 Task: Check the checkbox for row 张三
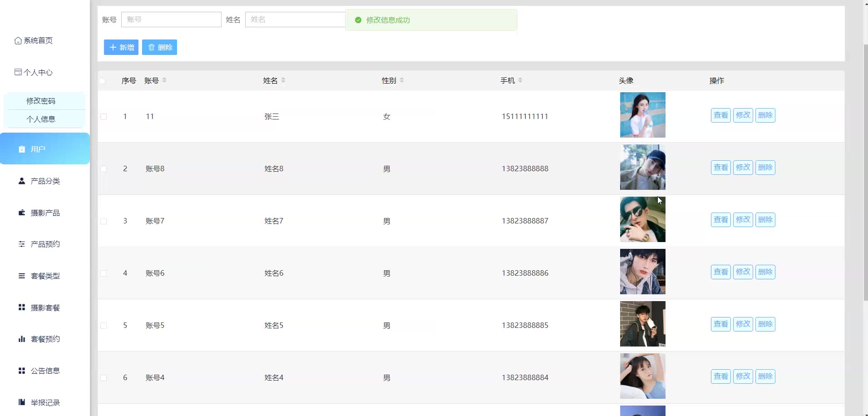104,117
